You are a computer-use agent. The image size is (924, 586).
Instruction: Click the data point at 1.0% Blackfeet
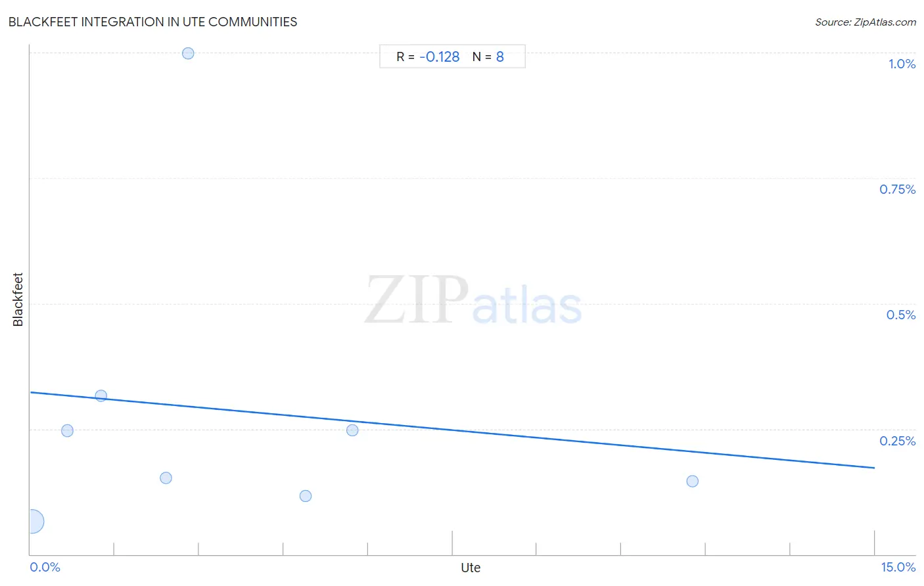tap(188, 53)
